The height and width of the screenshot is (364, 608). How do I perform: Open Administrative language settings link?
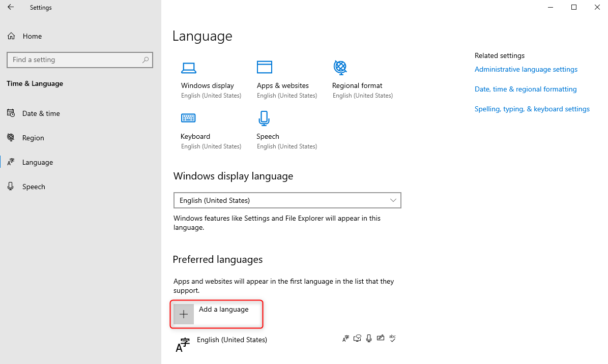526,69
